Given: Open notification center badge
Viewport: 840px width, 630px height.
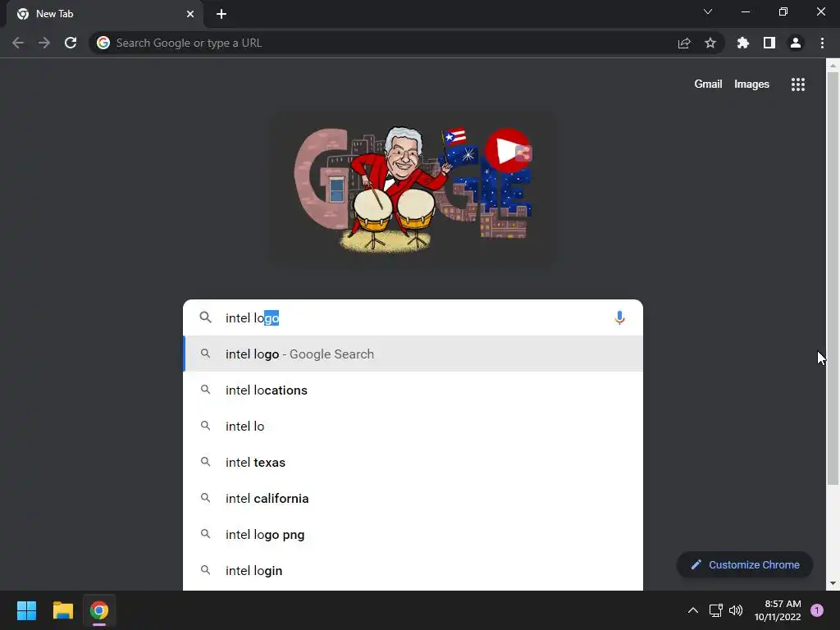Looking at the screenshot, I should point(817,610).
